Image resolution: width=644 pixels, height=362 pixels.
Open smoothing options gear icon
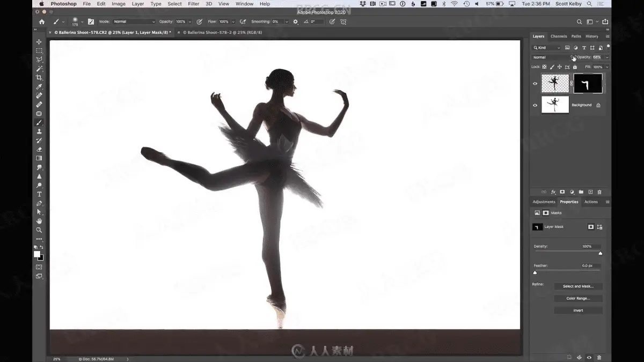(295, 22)
